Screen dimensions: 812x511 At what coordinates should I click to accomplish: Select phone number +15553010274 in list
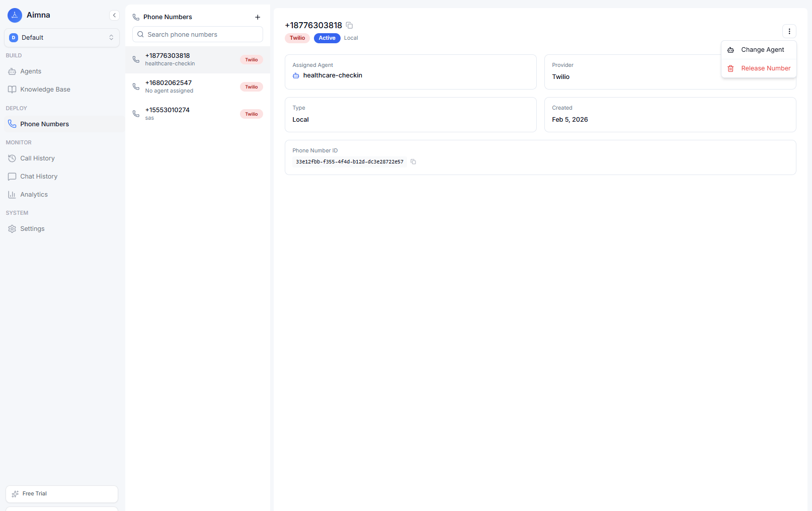198,114
